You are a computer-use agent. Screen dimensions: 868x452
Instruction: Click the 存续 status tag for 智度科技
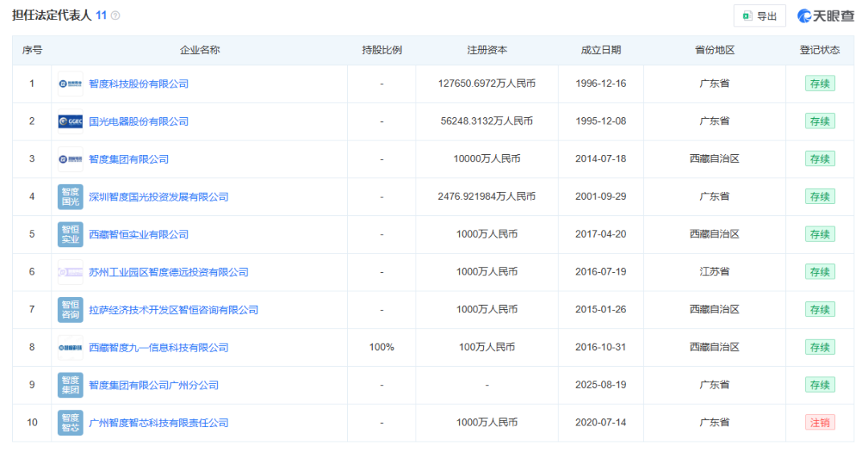click(820, 83)
